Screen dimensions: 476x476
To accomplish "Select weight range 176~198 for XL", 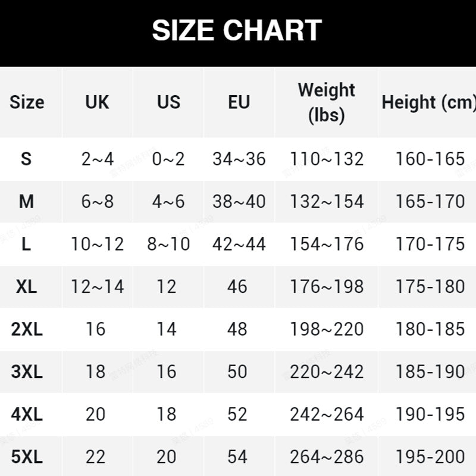I will coord(327,287).
